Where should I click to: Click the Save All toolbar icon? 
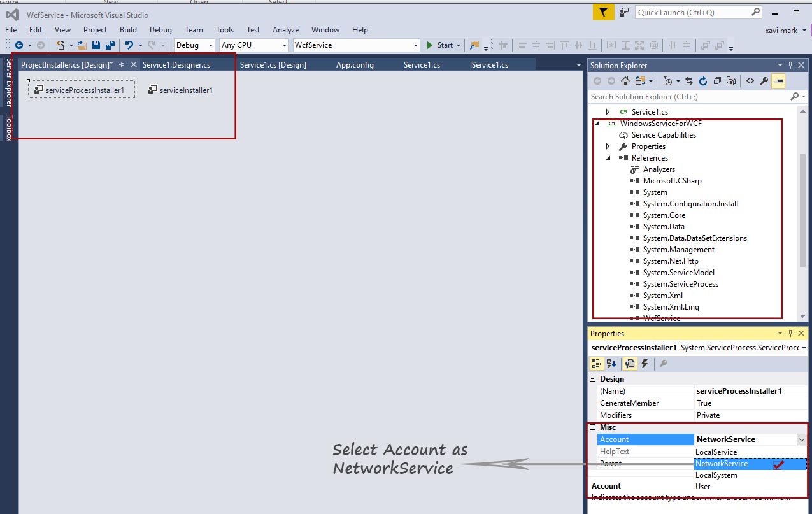point(110,45)
